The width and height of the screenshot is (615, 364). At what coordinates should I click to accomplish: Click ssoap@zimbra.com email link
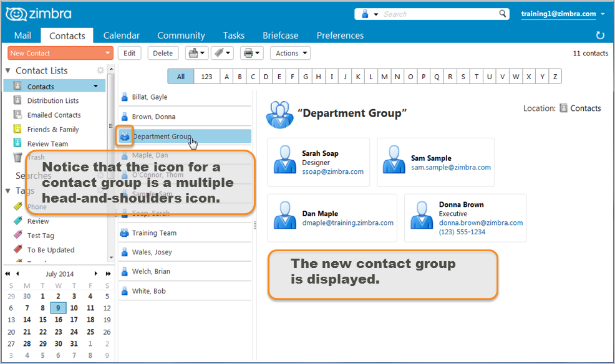coord(332,171)
